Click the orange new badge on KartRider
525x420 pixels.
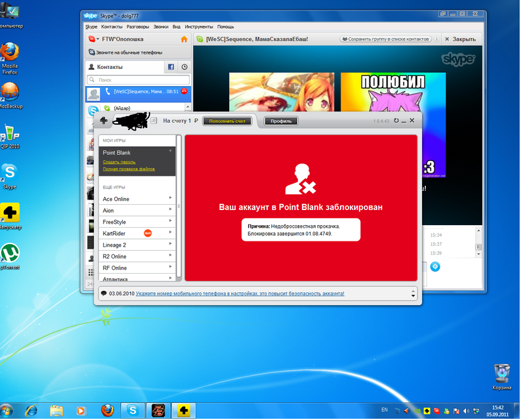pyautogui.click(x=148, y=233)
